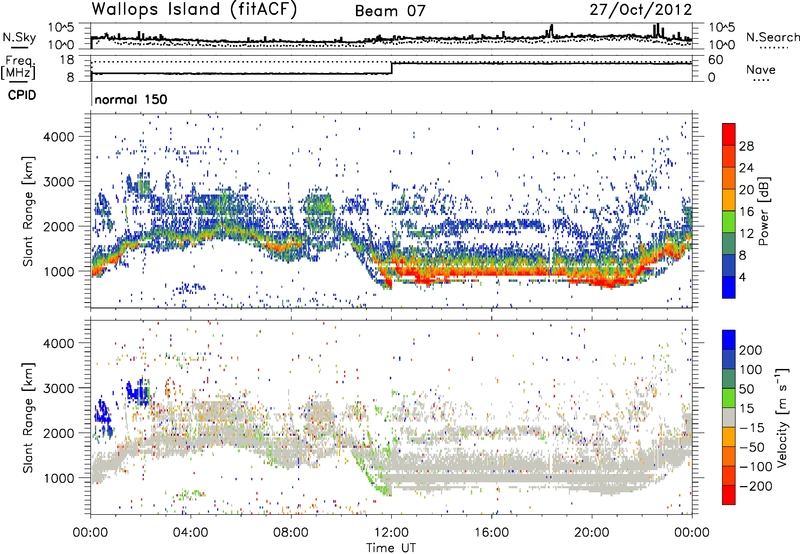This screenshot has height=554, width=800.
Task: Click the '4000' tick on the power panel range axis
Action: pos(58,137)
